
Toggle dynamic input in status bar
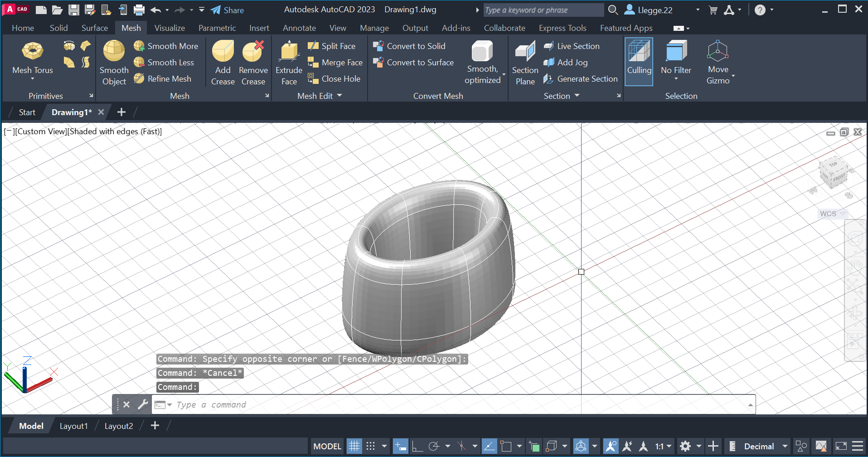pyautogui.click(x=400, y=446)
